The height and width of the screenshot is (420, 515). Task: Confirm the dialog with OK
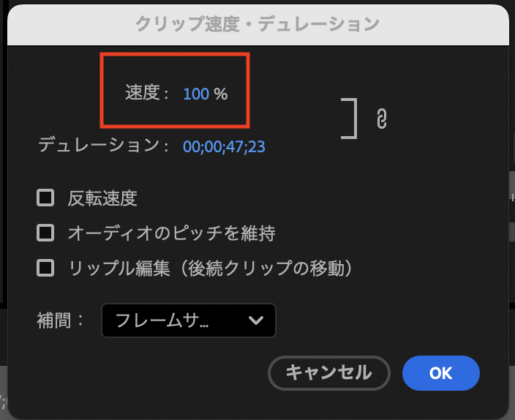pyautogui.click(x=440, y=372)
